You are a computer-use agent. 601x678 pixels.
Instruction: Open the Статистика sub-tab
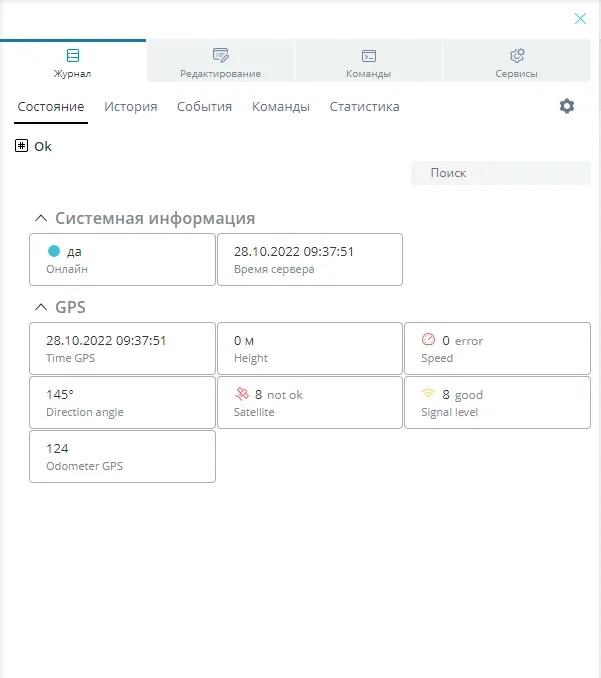364,107
